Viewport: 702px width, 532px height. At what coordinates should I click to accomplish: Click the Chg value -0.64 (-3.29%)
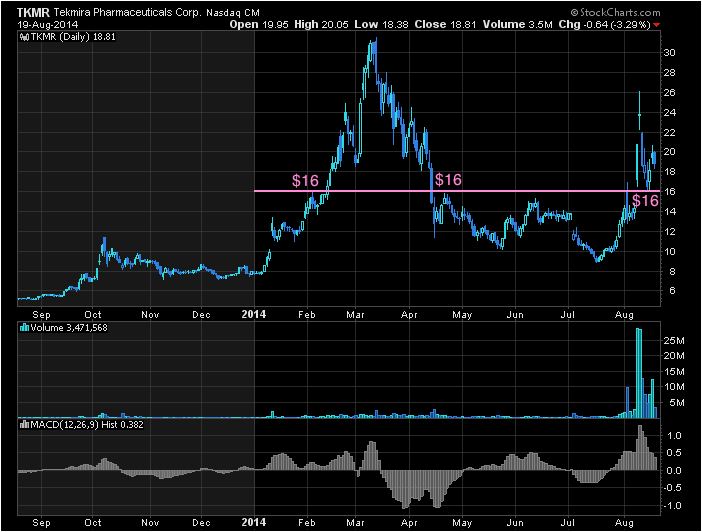pos(617,25)
